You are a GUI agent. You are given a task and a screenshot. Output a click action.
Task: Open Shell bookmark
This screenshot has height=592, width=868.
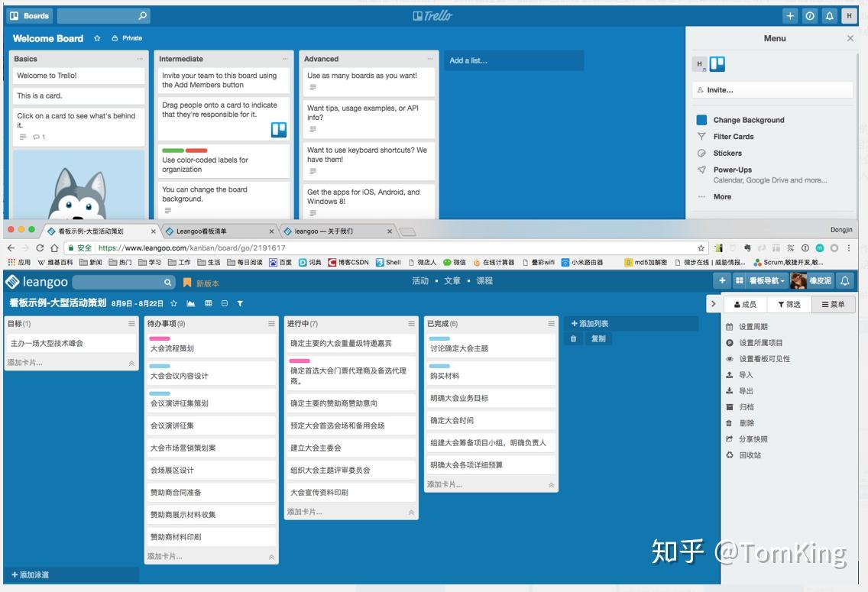(388, 262)
